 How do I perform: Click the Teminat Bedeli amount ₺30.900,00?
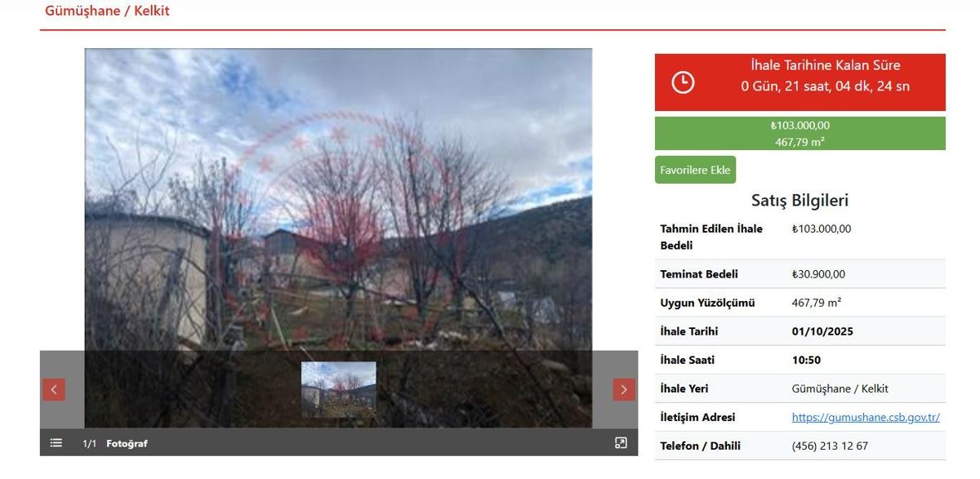point(818,274)
